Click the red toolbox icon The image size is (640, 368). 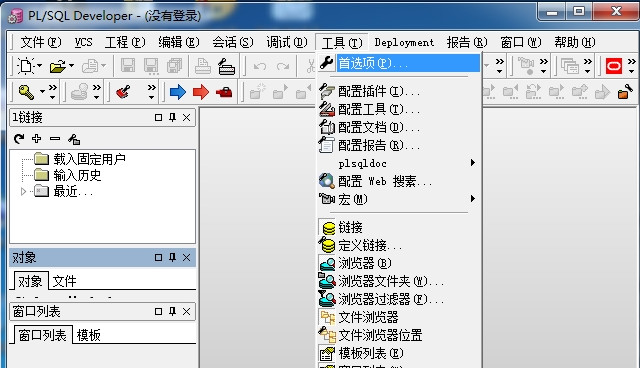pos(224,93)
